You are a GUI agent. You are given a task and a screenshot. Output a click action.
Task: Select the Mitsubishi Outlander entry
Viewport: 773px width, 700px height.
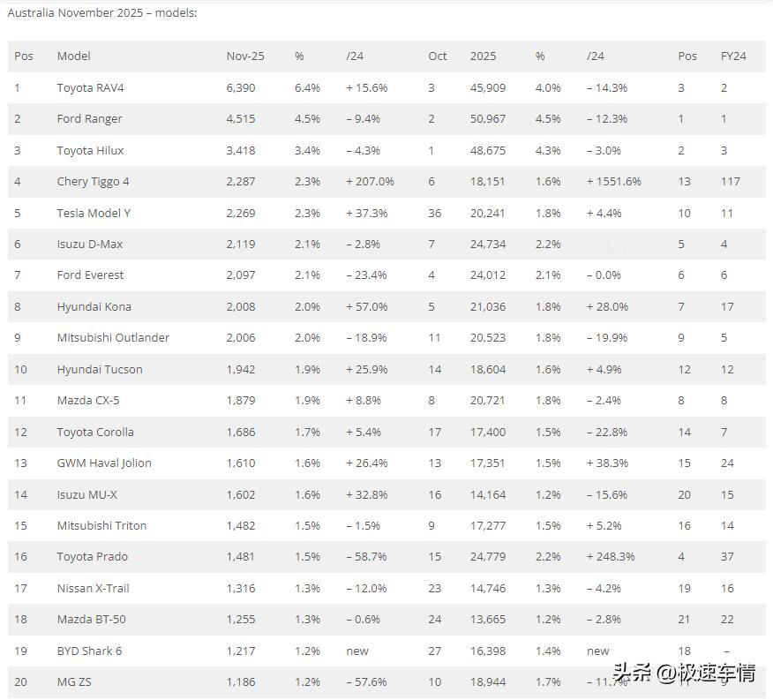[113, 338]
